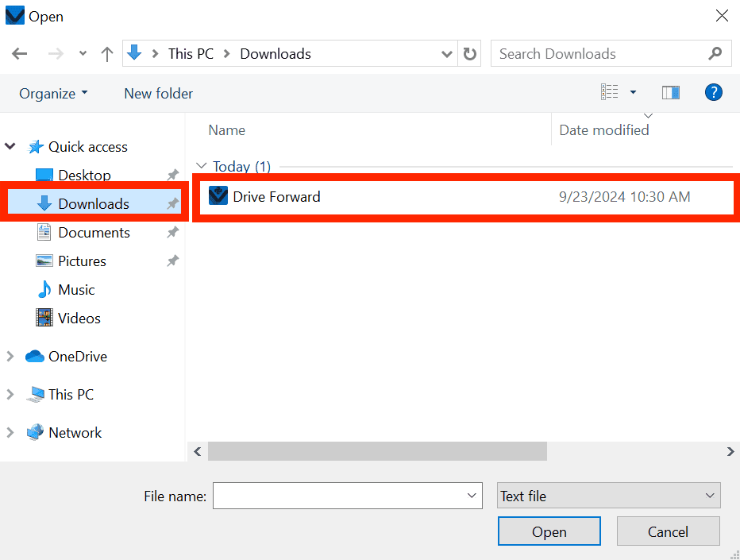Click the horizontal scrollbar thumb
This screenshot has height=560, width=740.
[377, 451]
